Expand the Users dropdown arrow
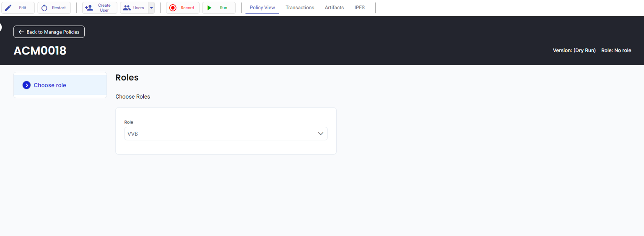Image resolution: width=644 pixels, height=236 pixels. pyautogui.click(x=151, y=8)
